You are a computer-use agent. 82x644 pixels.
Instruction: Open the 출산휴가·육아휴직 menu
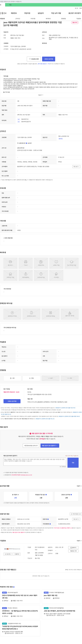[x=74, y=13]
